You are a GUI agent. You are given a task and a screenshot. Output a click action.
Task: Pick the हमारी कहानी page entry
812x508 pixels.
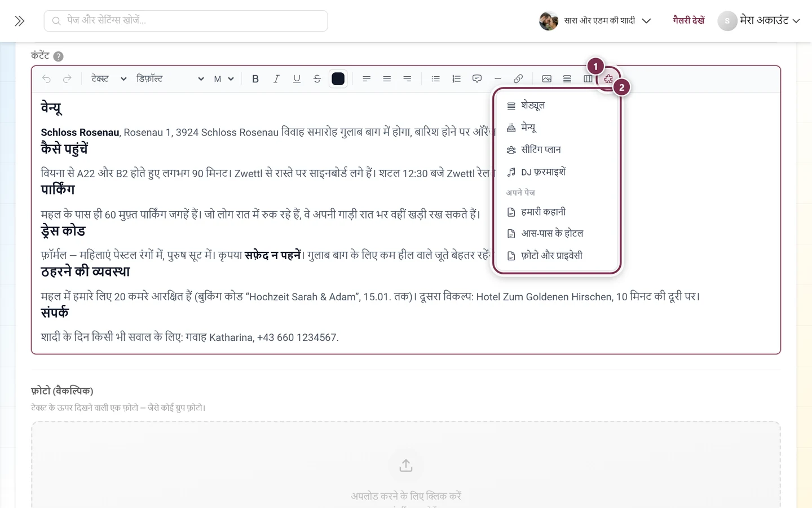pyautogui.click(x=557, y=212)
